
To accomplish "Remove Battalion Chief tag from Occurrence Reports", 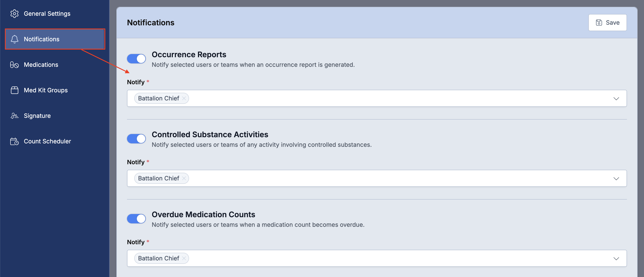I will click(x=184, y=98).
